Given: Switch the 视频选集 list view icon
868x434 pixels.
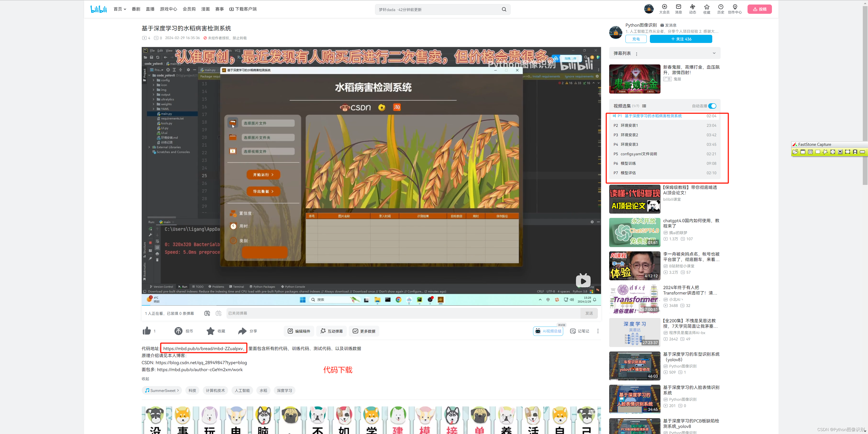Looking at the screenshot, I should [644, 106].
